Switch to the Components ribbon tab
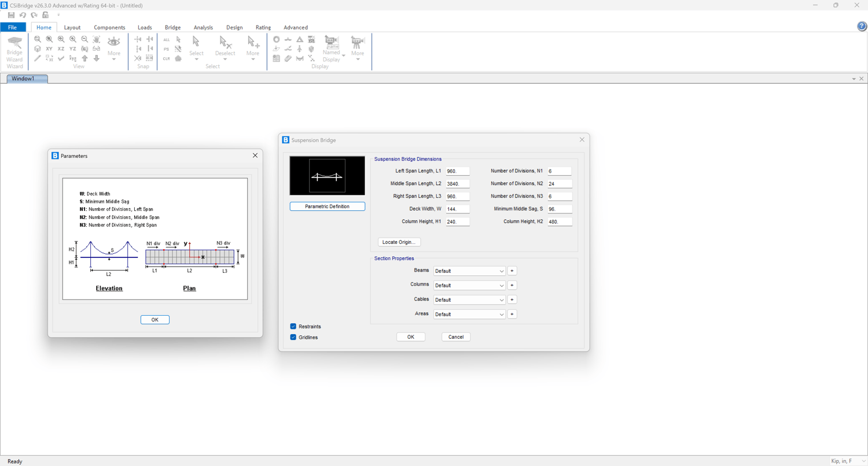The width and height of the screenshot is (868, 466). click(109, 27)
